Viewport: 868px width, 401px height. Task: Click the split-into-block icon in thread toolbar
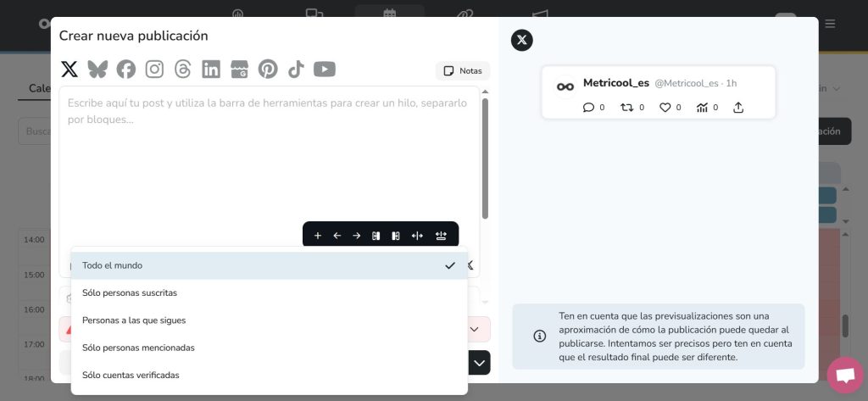(x=396, y=236)
